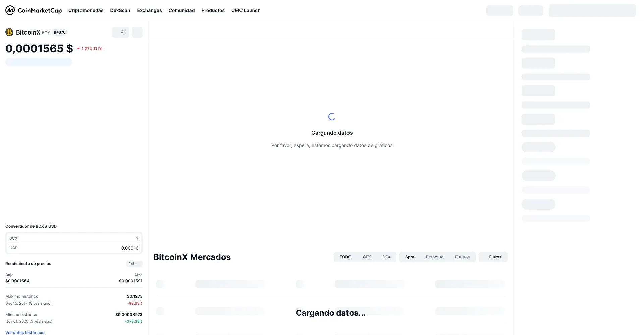644x335 pixels.
Task: Click the USD amount input field
Action: pos(74,248)
